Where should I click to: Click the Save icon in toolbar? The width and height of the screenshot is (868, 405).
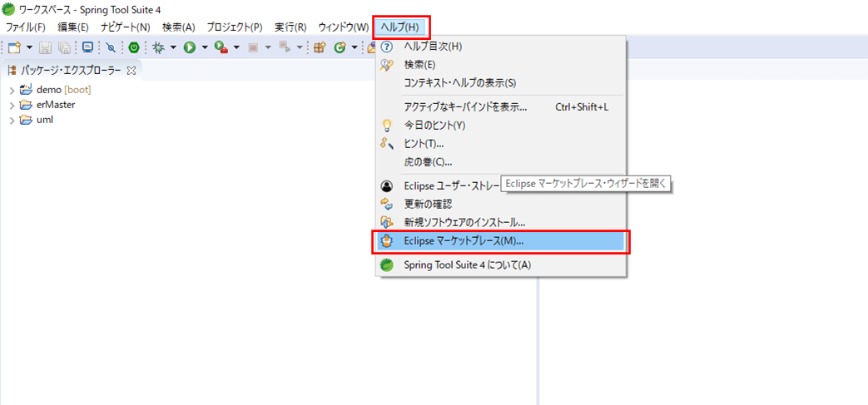coord(46,48)
